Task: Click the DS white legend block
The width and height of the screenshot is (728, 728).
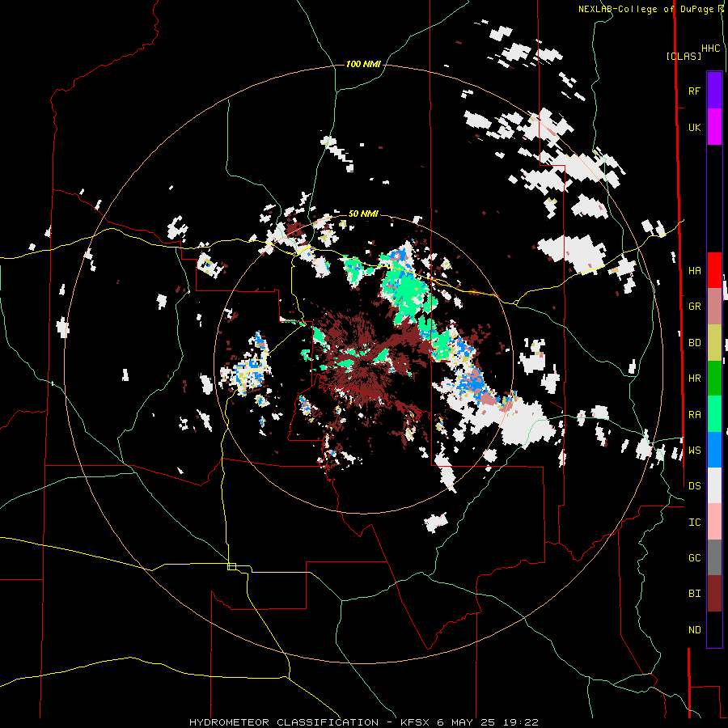Action: point(714,485)
